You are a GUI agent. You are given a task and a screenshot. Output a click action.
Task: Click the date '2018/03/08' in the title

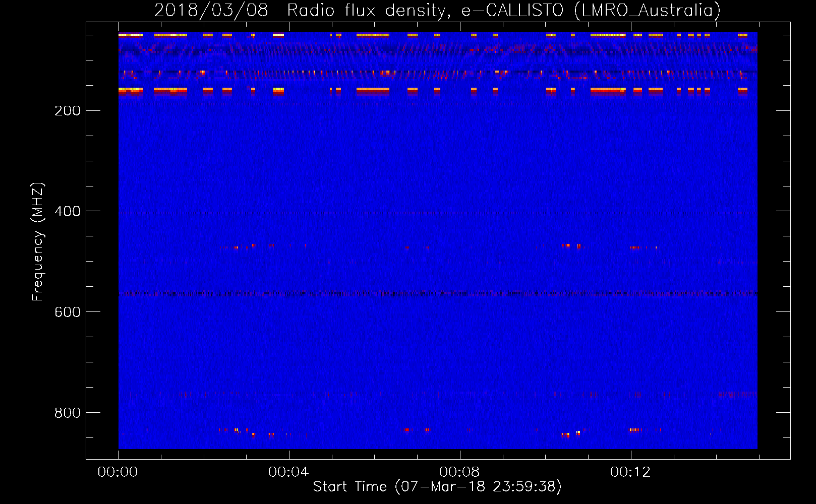(x=211, y=11)
